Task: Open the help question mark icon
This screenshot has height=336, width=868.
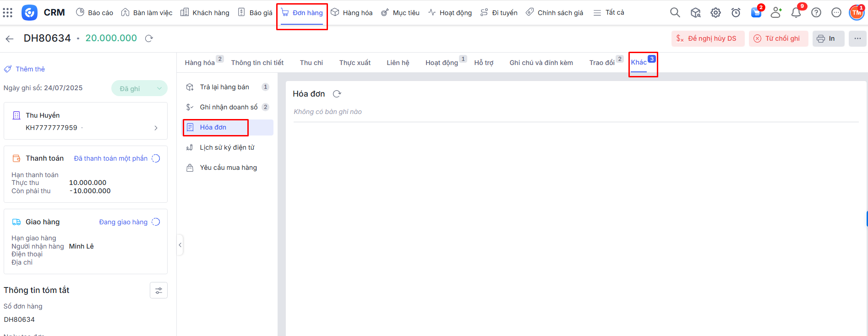Action: (816, 13)
